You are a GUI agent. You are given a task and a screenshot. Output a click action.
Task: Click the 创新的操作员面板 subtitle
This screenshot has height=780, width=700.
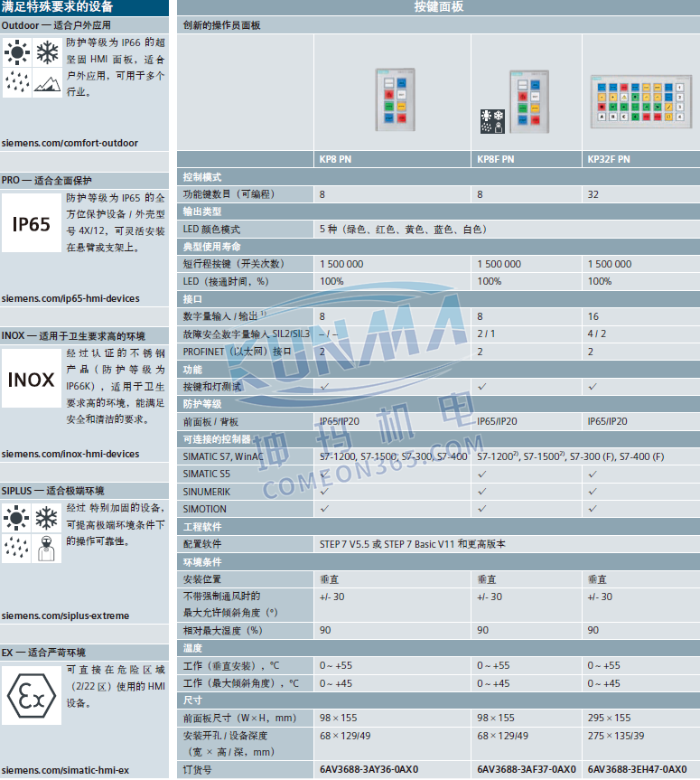(x=221, y=25)
